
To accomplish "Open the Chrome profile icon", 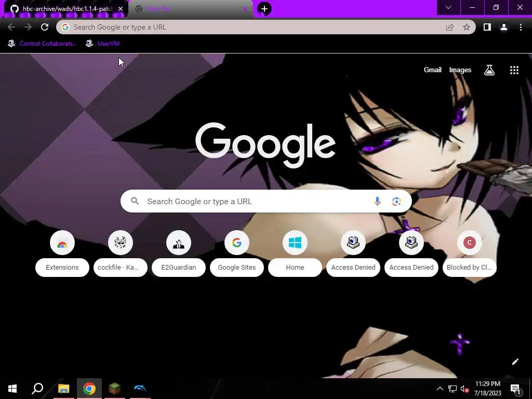I will (x=504, y=27).
